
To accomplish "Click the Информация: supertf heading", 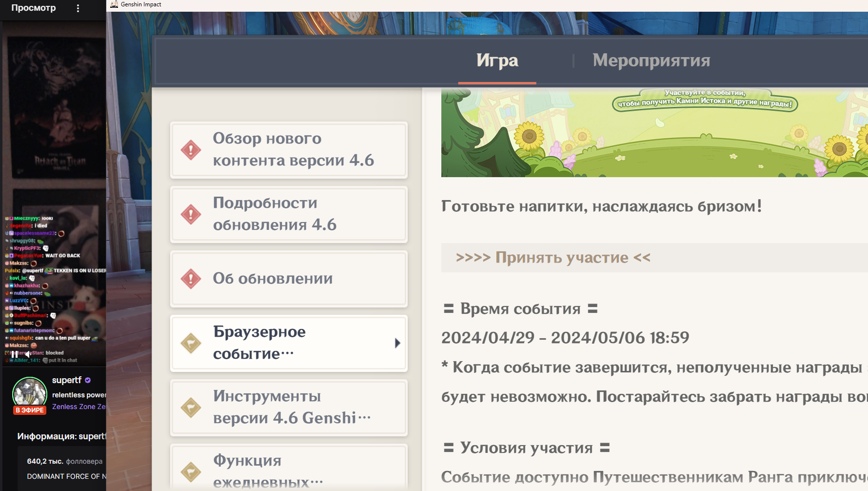I will click(61, 436).
